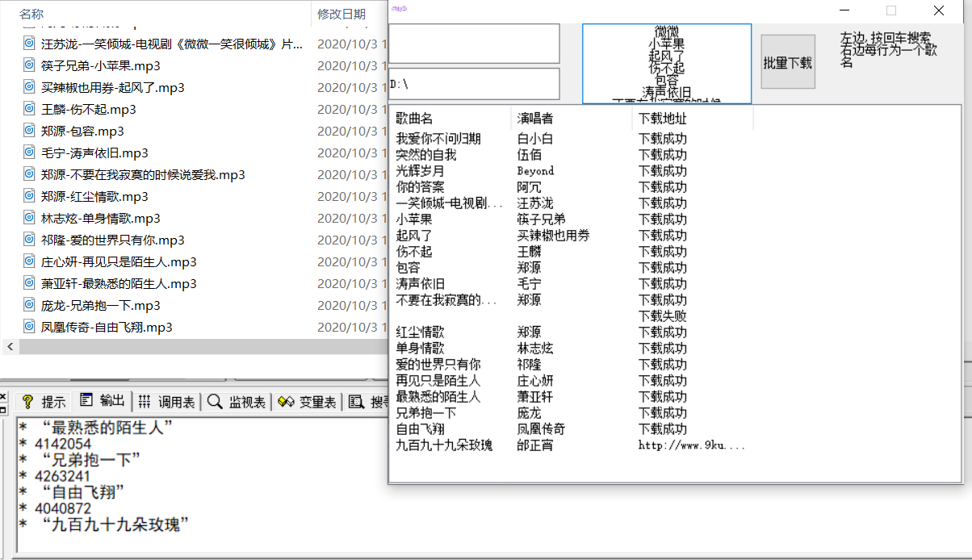Click the question-mark icon on the 提示 tab
Image resolution: width=972 pixels, height=560 pixels.
[x=28, y=402]
